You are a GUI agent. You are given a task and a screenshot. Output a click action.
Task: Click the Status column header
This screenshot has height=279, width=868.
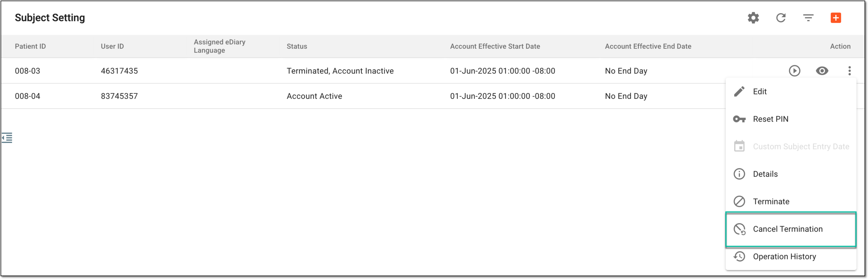297,46
